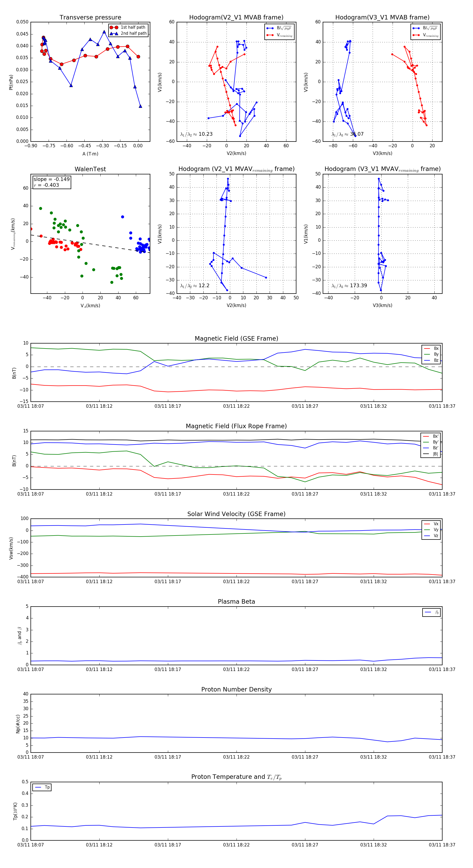Click the V_remaining legend entry in V2_V1 MVAB hodogram
The image size is (473, 868).
tap(279, 35)
